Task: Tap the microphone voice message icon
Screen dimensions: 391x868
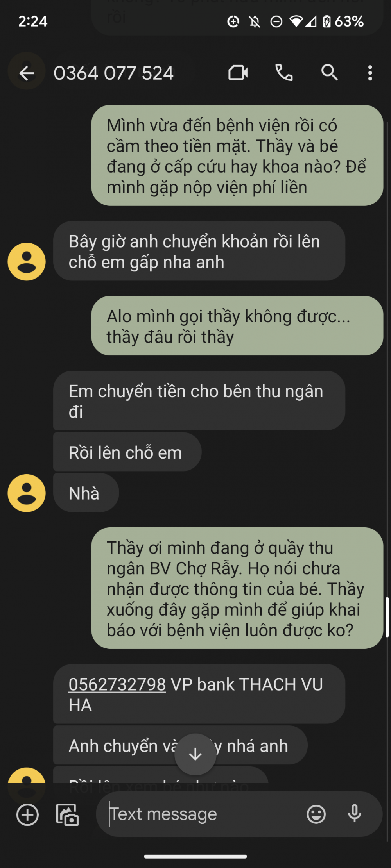Action: point(355,814)
